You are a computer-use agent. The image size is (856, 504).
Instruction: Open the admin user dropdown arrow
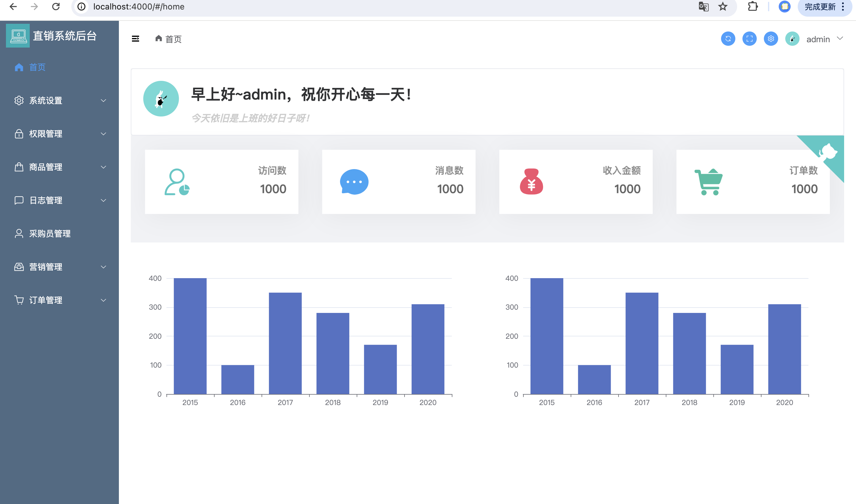click(840, 38)
